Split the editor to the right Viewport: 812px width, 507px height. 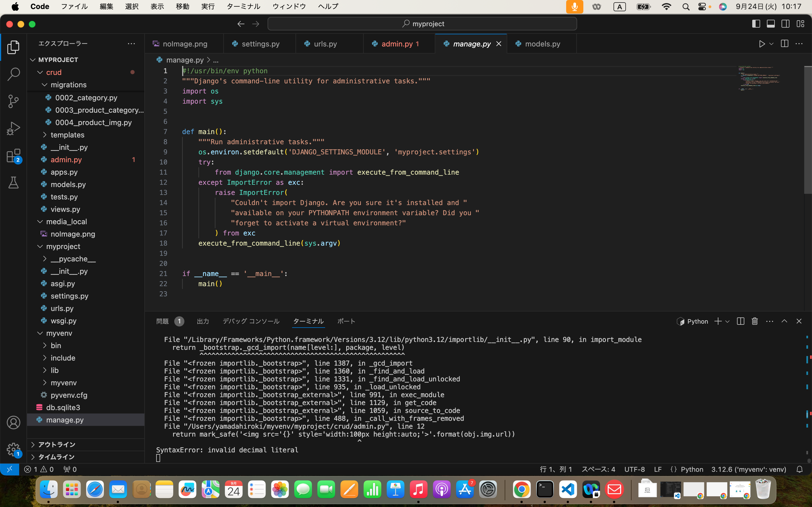point(784,44)
